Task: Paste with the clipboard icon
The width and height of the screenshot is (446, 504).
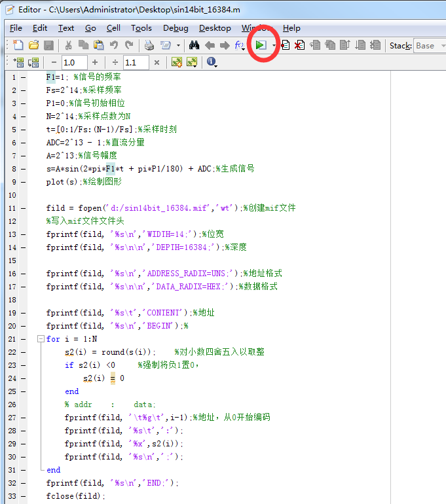Action: pos(99,45)
